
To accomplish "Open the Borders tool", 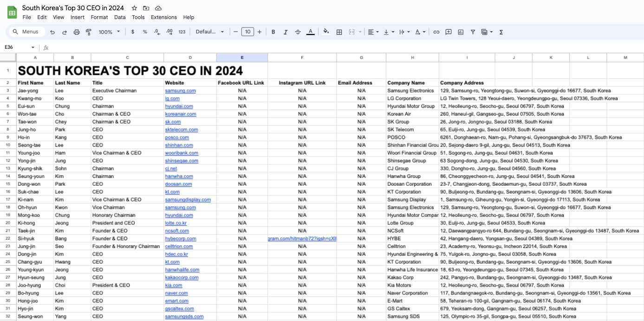I will [339, 32].
